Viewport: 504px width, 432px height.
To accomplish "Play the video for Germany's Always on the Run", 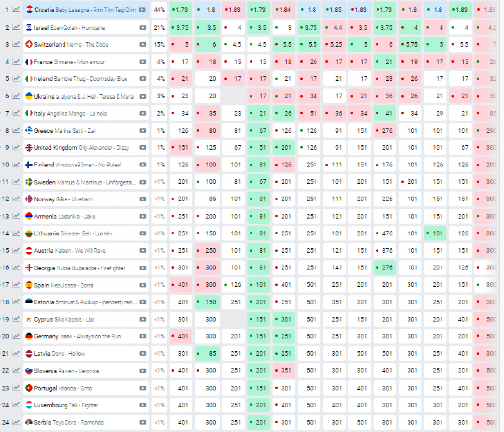I will click(x=142, y=336).
